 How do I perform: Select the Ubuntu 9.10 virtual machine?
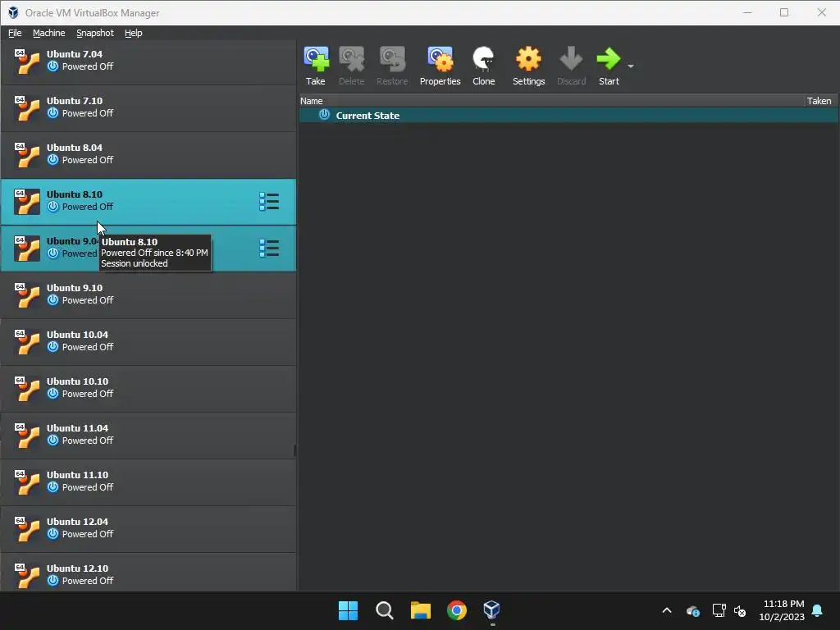tap(148, 295)
